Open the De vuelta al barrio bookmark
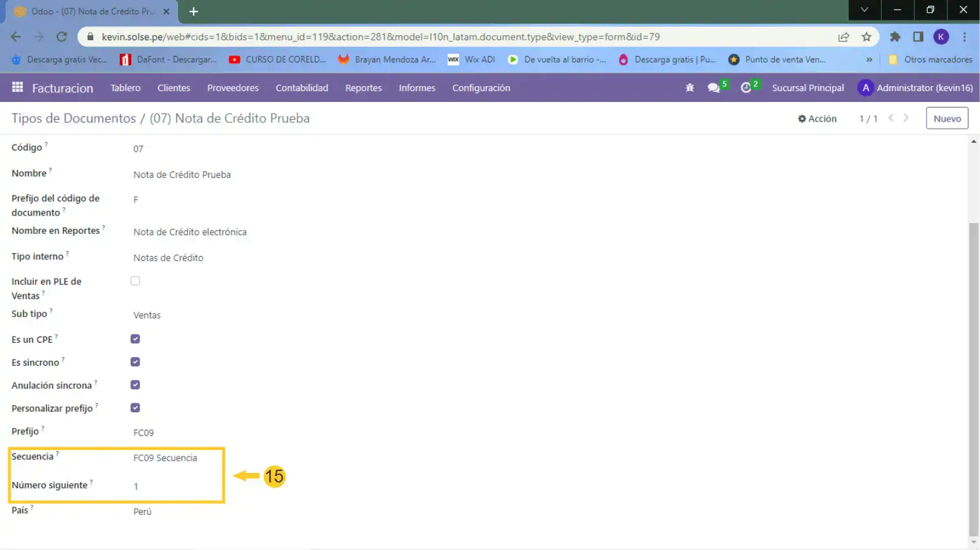The height and width of the screenshot is (550, 980). [x=557, y=59]
